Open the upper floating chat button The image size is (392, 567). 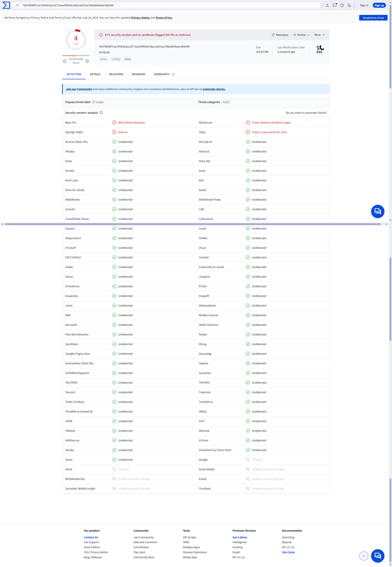378,211
